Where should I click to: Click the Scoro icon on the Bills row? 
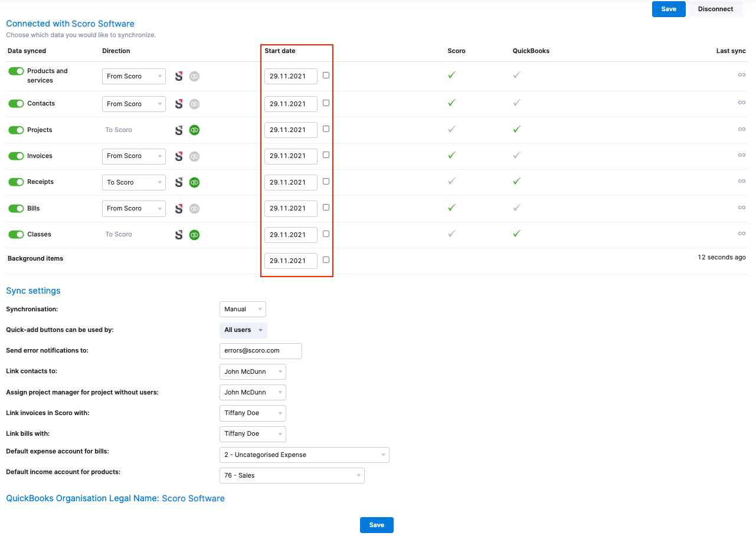tap(179, 209)
